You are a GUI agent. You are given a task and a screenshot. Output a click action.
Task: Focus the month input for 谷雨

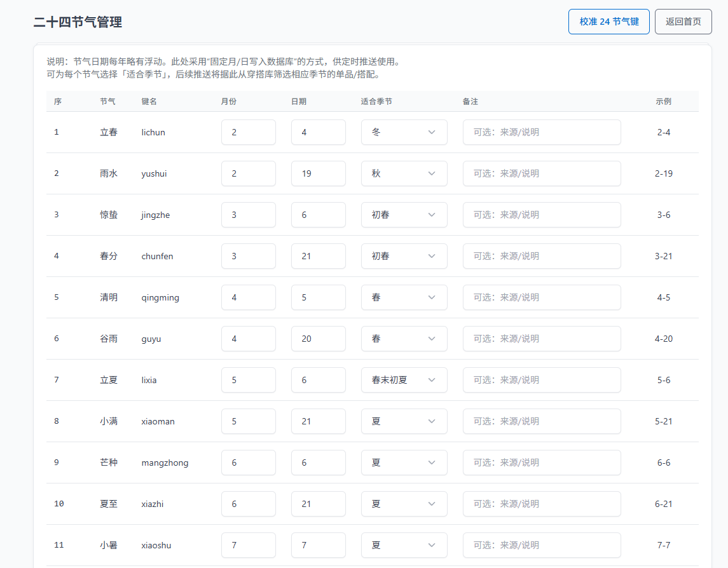(x=248, y=339)
